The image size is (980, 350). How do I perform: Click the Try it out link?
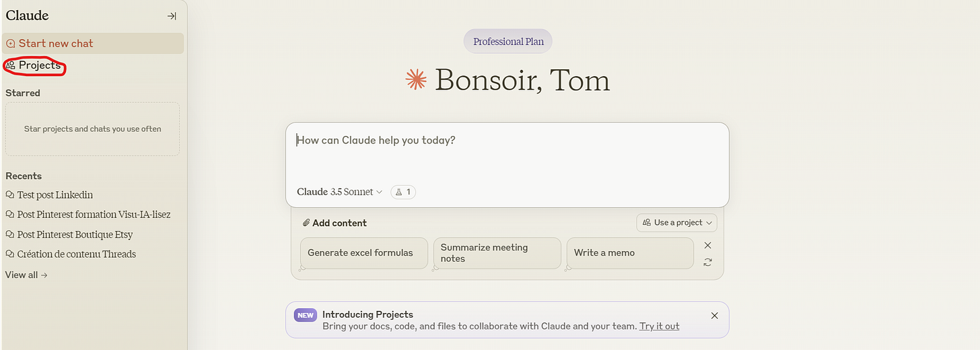click(x=659, y=326)
